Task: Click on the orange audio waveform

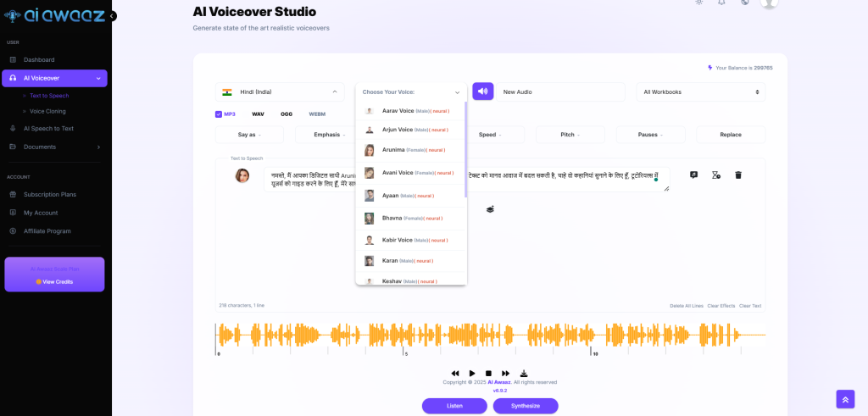Action: tap(492, 336)
